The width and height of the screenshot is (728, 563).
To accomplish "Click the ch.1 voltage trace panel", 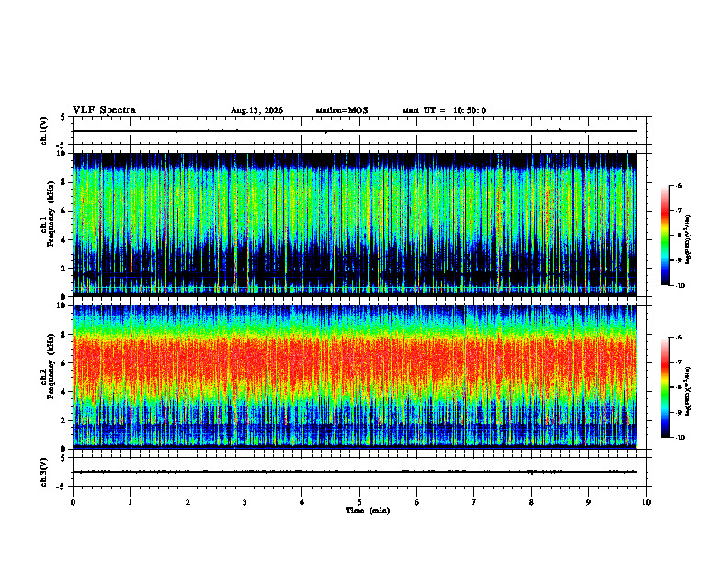I will point(359,131).
